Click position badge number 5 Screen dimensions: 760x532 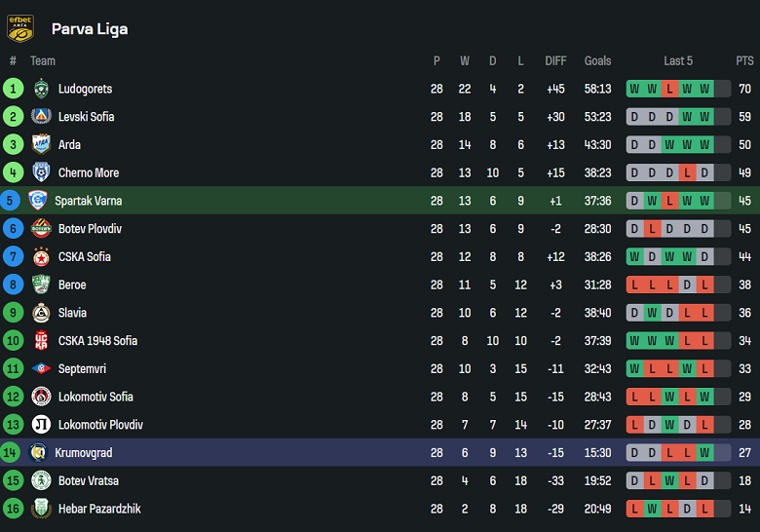point(12,201)
